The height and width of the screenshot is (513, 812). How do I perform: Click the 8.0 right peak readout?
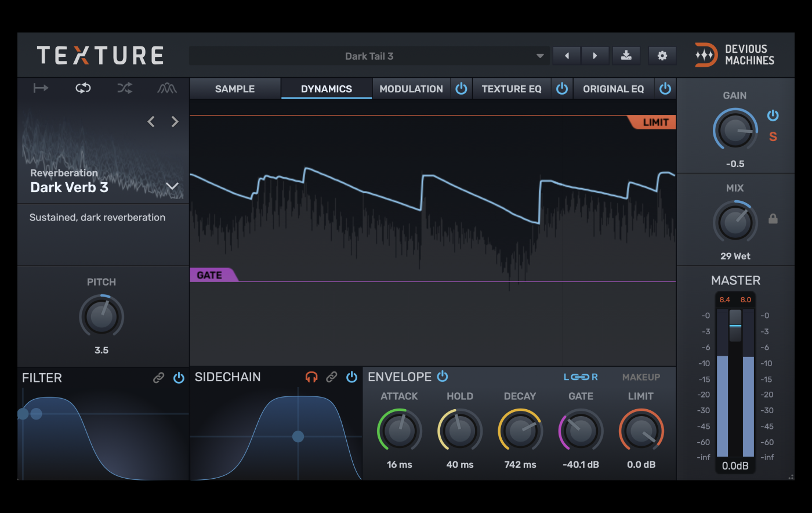(x=746, y=300)
